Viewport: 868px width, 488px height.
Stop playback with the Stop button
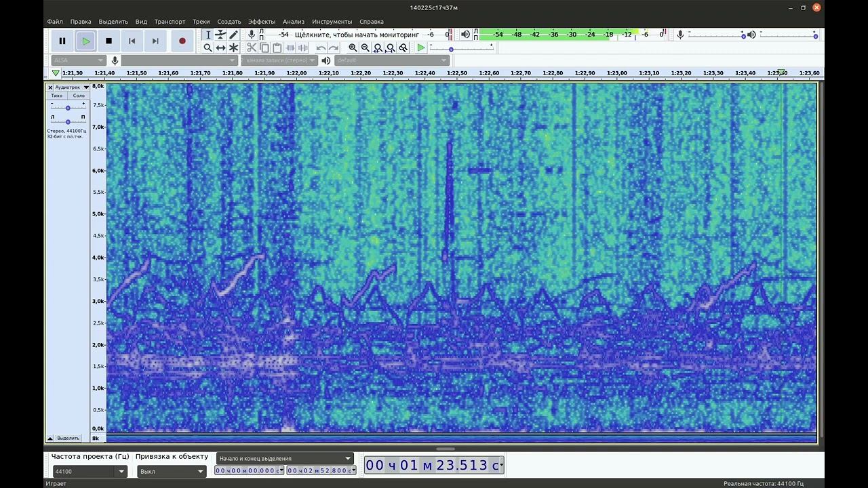[x=108, y=41]
